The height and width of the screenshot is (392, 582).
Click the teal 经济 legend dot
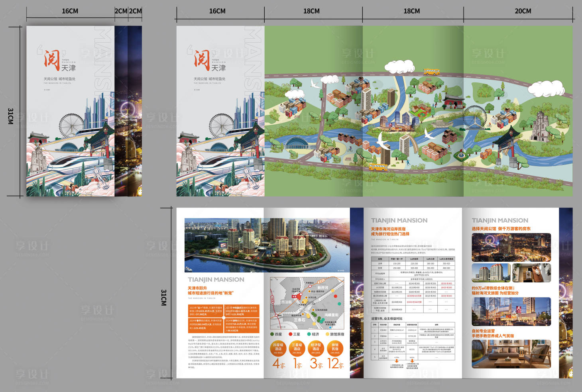click(309, 334)
